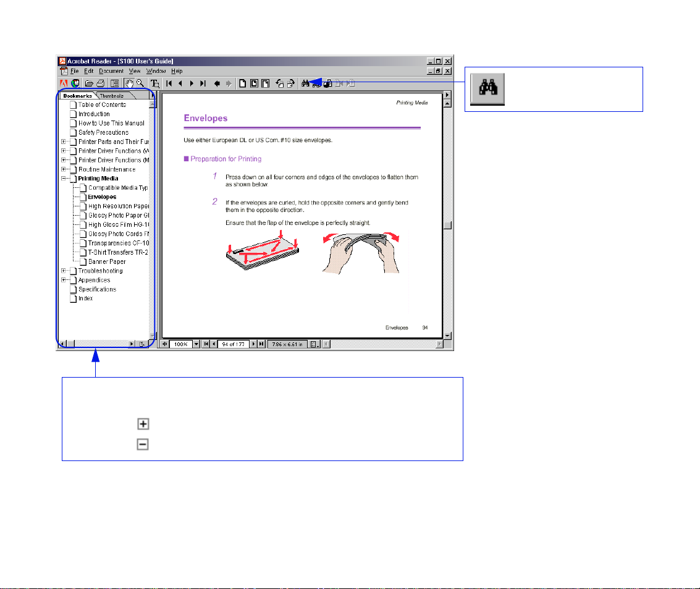Expand Routine Maintenance bookmark node
Image resolution: width=700 pixels, height=589 pixels.
click(64, 169)
